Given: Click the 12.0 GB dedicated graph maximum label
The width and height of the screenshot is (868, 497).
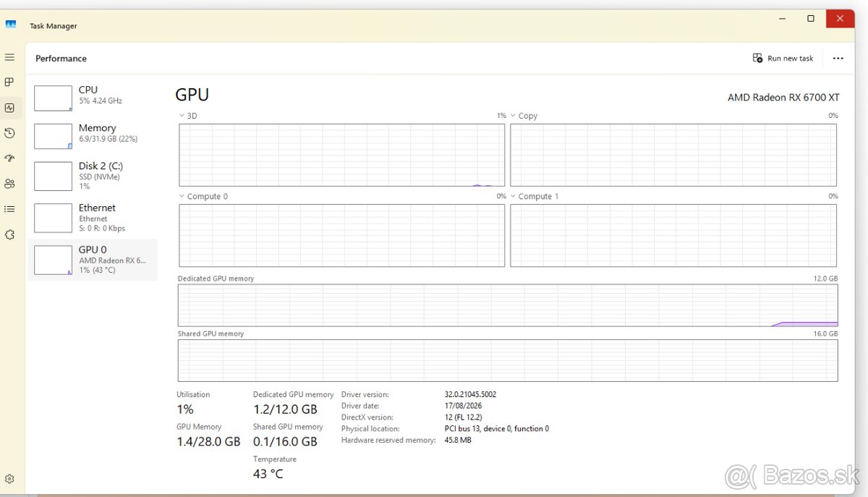Looking at the screenshot, I should tap(825, 279).
